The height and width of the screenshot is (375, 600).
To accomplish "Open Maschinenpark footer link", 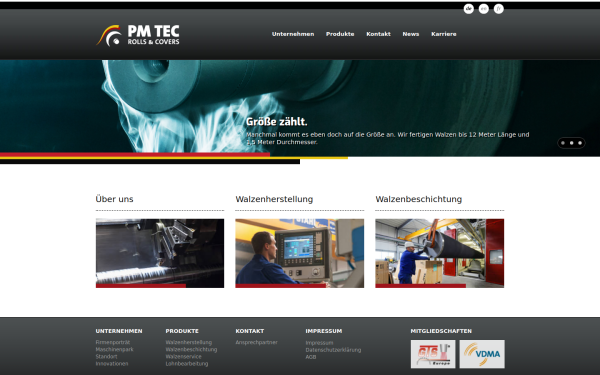I will (114, 349).
